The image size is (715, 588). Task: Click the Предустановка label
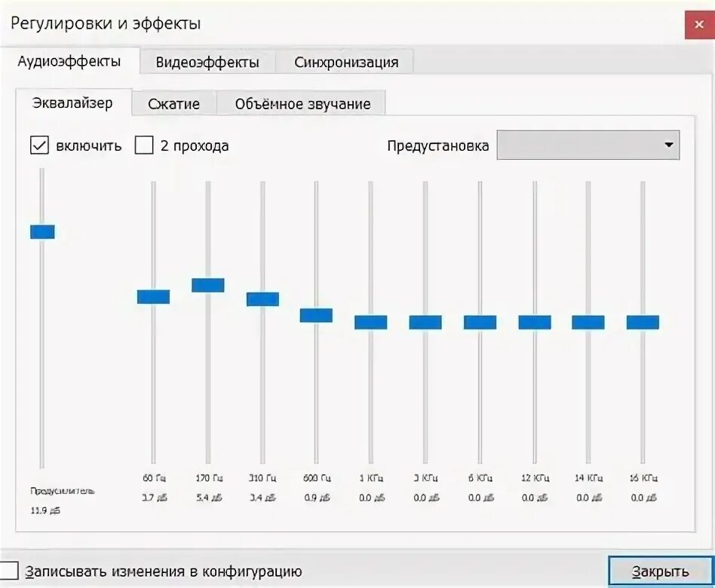437,145
